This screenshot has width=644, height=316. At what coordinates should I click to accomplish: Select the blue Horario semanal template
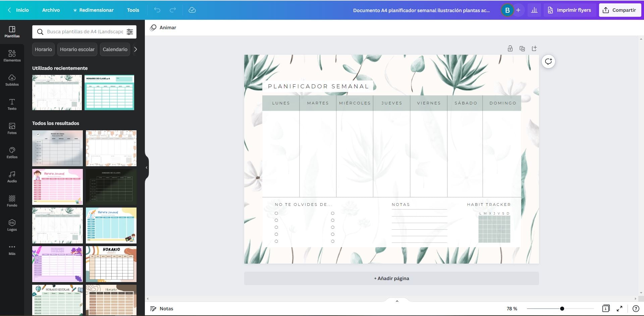click(111, 225)
